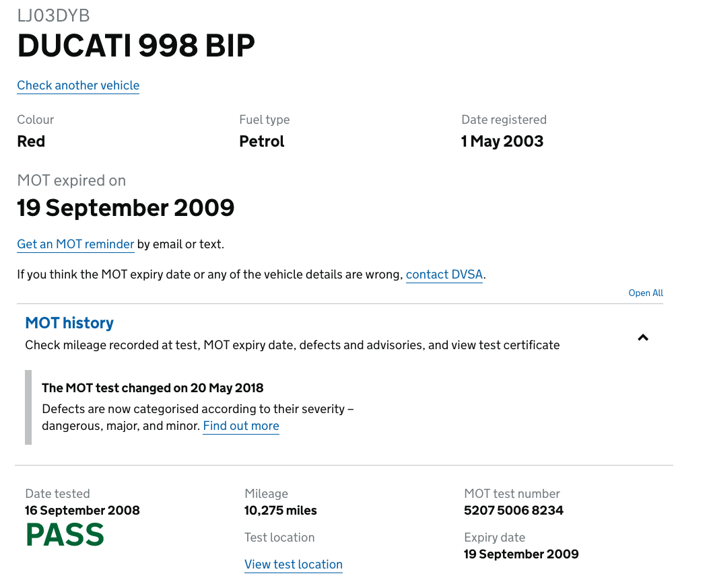Viewport: 709px width, 588px height.
Task: Select the DUCATI 998 BIP heading
Action: 136,46
